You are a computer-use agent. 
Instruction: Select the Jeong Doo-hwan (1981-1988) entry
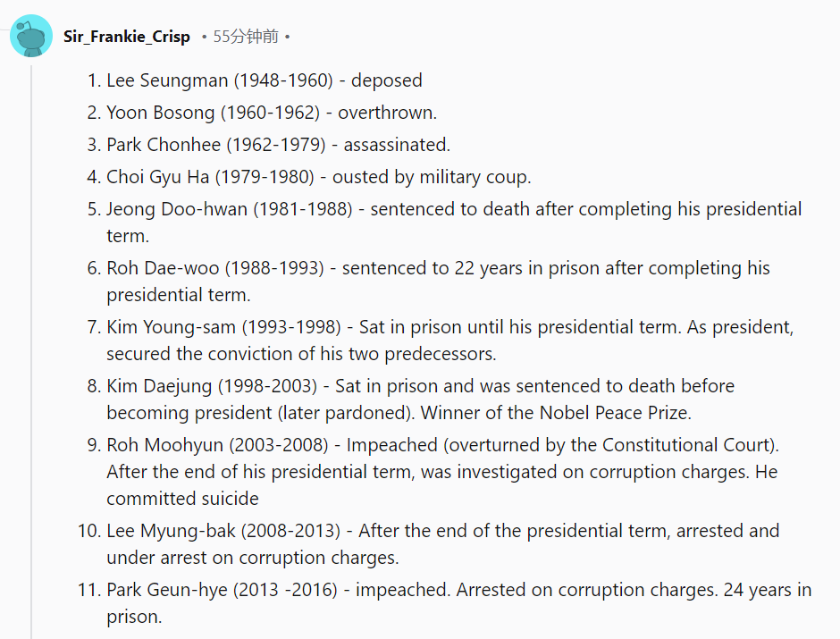(x=445, y=223)
